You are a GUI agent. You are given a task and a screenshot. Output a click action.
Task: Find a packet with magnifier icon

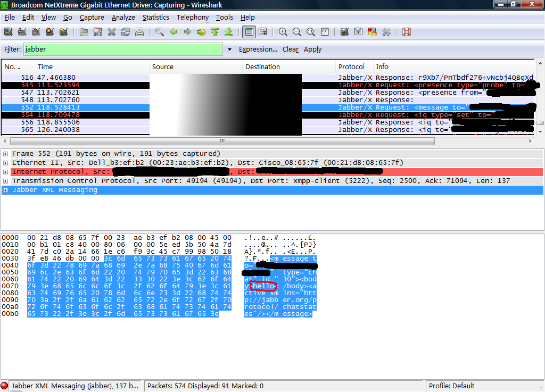[x=160, y=32]
